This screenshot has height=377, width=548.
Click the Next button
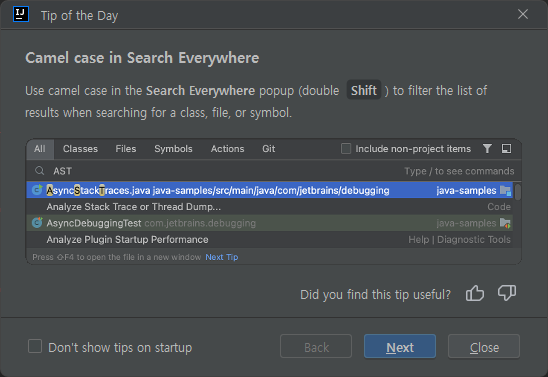400,346
